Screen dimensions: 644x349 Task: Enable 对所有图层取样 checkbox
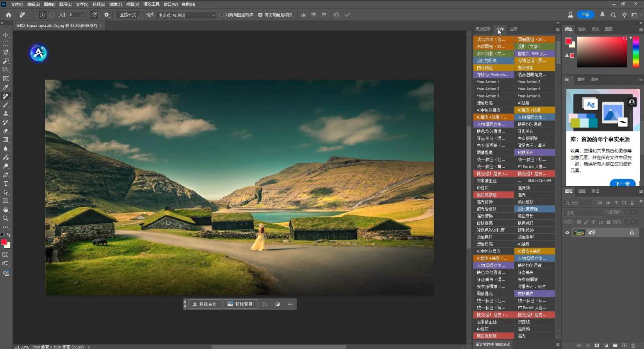pyautogui.click(x=221, y=15)
